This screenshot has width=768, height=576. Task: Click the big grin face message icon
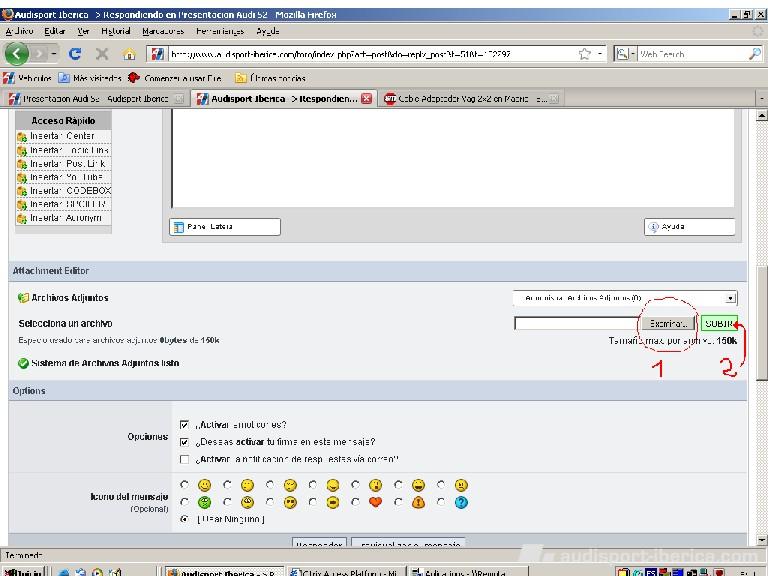[418, 485]
